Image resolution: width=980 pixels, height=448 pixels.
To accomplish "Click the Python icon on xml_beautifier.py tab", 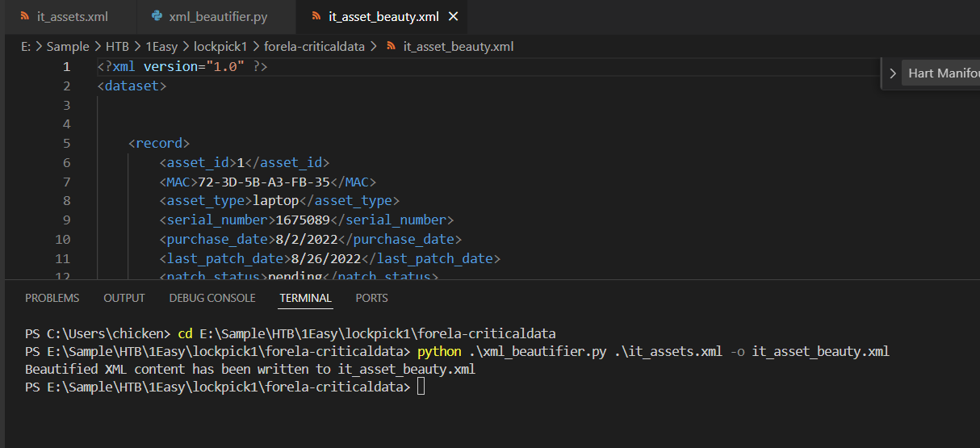I will click(157, 16).
